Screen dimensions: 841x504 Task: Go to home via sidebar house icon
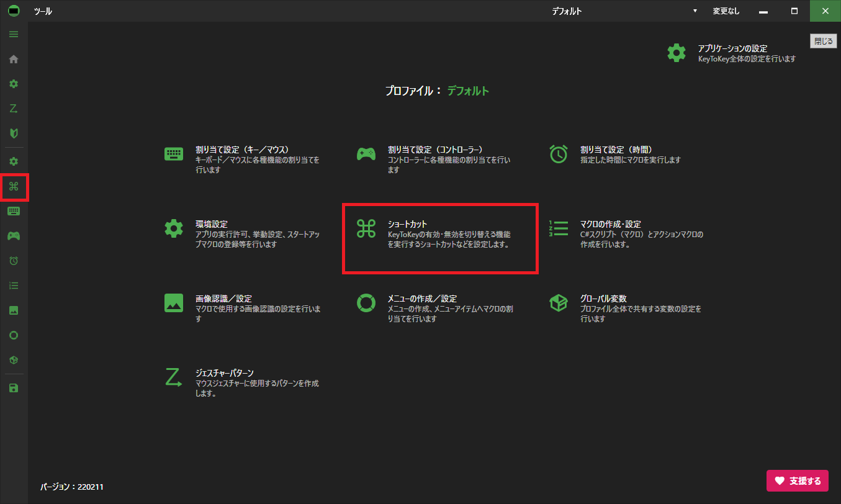(x=14, y=59)
